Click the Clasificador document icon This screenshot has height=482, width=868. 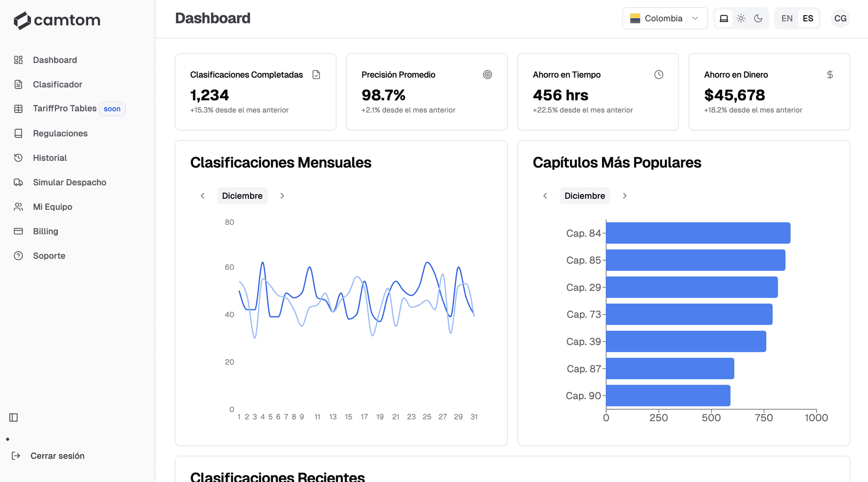point(18,84)
